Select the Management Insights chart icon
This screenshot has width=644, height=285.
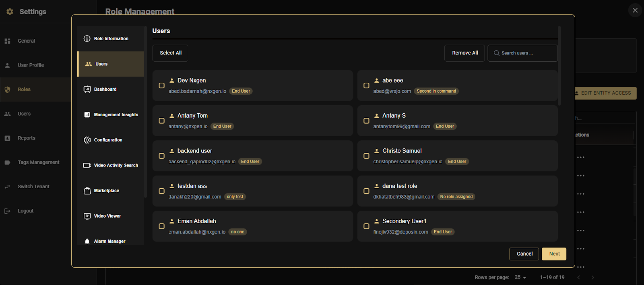(87, 115)
